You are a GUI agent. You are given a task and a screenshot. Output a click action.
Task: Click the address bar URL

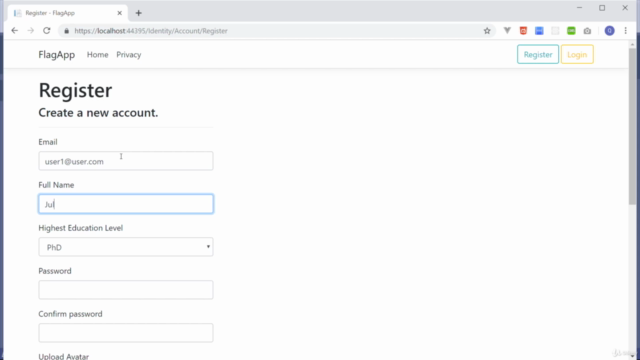[x=151, y=31]
